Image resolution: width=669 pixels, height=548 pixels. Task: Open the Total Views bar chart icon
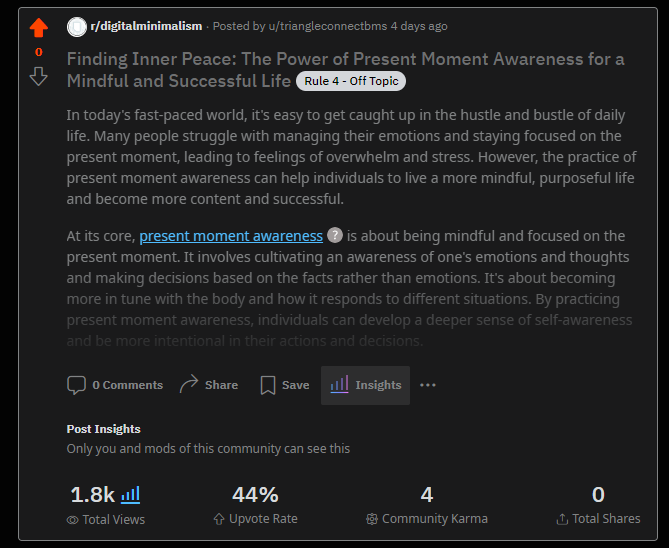[x=131, y=494]
